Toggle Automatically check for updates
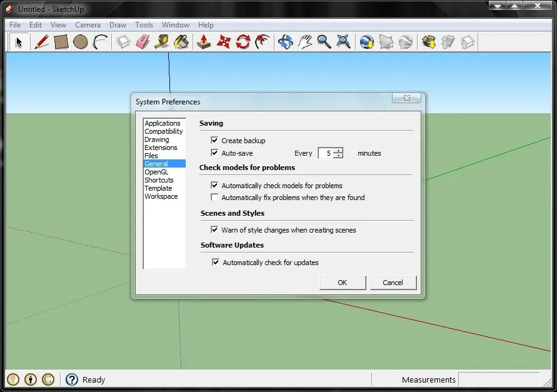Screen dimensions: 557x392 pyautogui.click(x=215, y=262)
